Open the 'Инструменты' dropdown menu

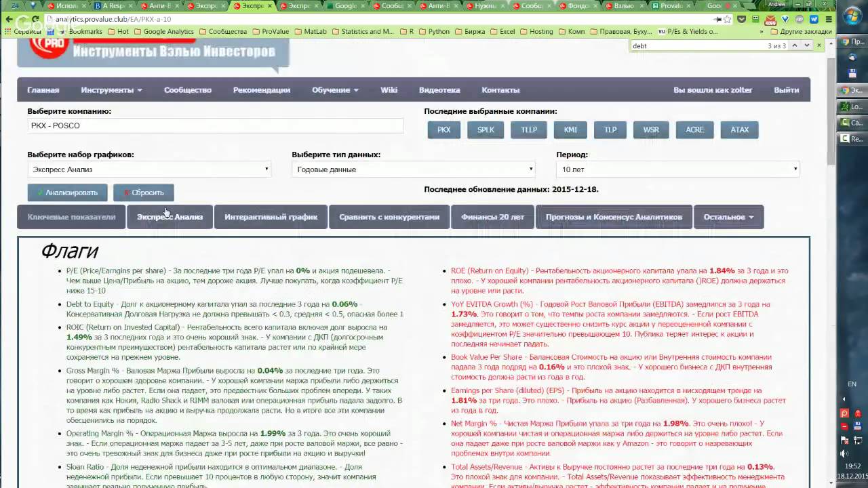(111, 90)
